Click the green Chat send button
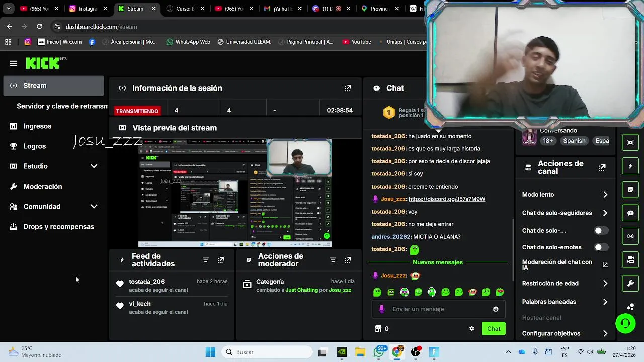This screenshot has height=362, width=644. pyautogui.click(x=494, y=328)
